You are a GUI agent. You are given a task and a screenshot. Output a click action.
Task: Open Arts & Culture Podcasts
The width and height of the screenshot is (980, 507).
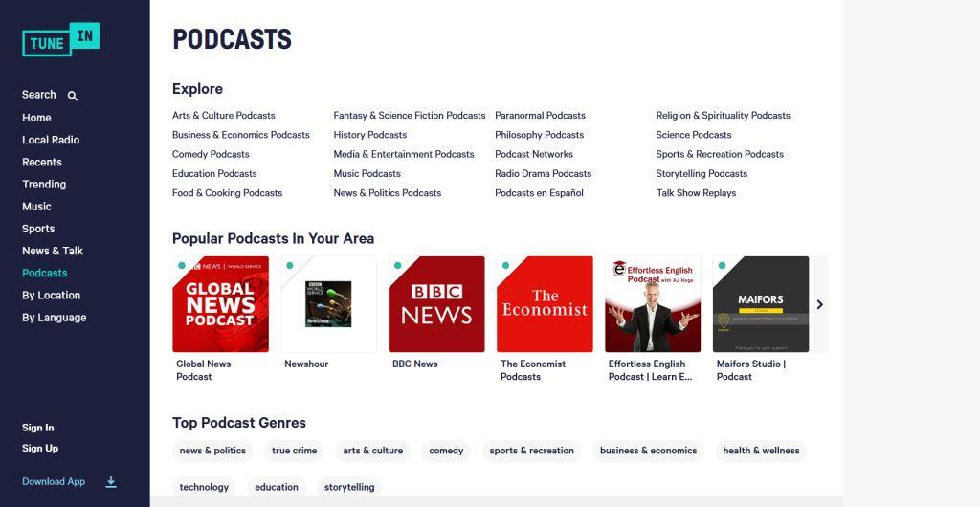(x=224, y=116)
